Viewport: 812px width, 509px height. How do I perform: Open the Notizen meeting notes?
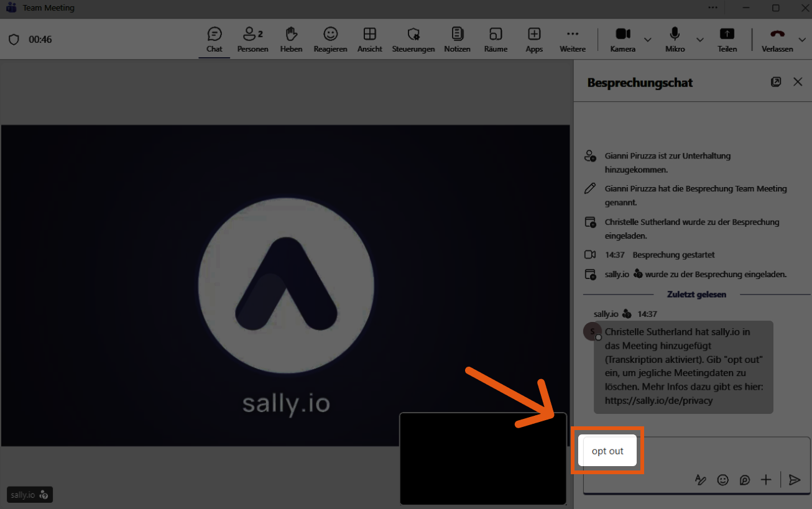pyautogui.click(x=457, y=39)
